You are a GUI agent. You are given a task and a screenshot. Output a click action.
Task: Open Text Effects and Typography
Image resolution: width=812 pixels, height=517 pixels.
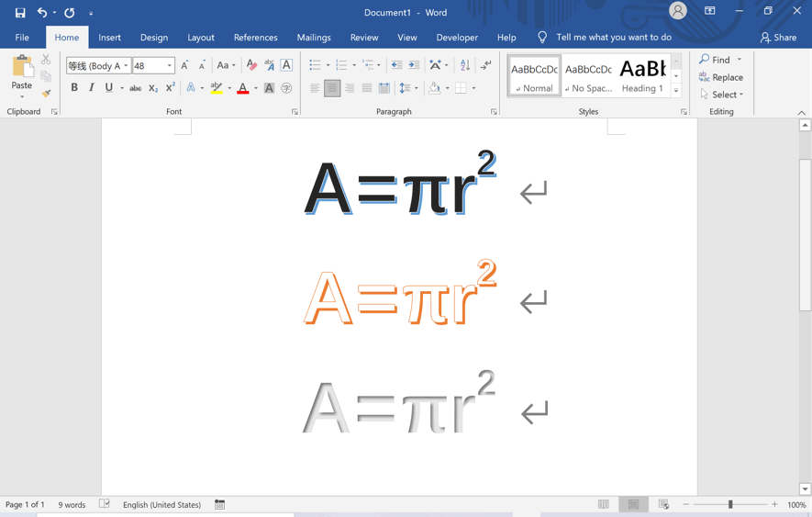click(x=191, y=88)
